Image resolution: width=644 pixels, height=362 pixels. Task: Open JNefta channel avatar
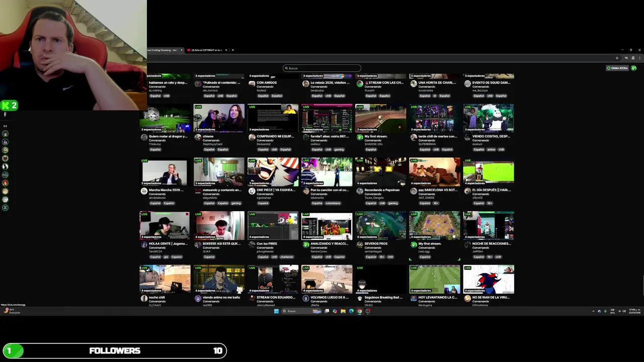point(305,299)
